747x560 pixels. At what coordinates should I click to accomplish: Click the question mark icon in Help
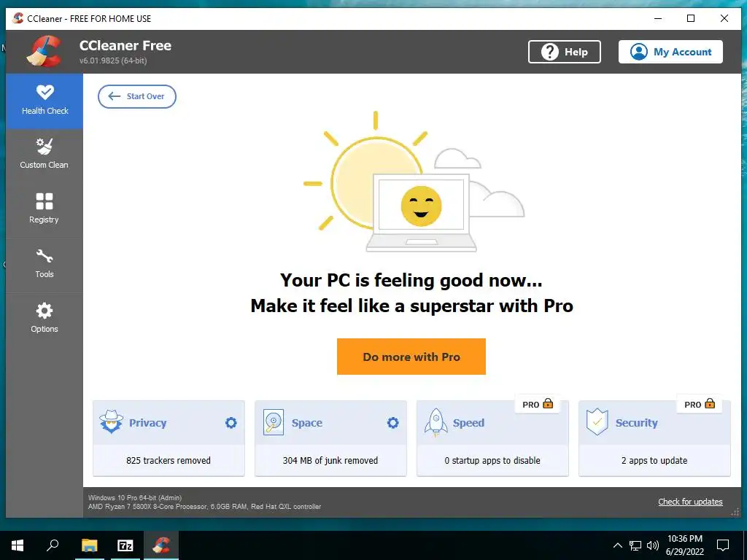549,52
